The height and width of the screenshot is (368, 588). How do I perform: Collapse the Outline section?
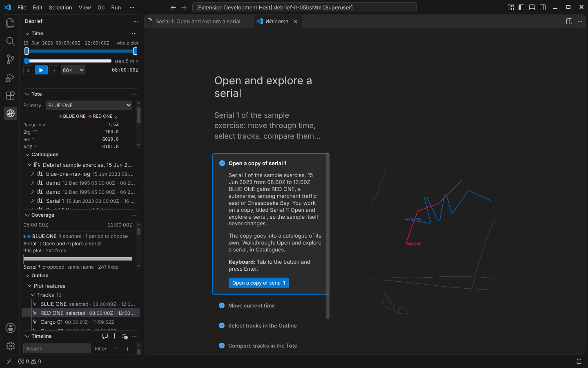[x=27, y=276]
